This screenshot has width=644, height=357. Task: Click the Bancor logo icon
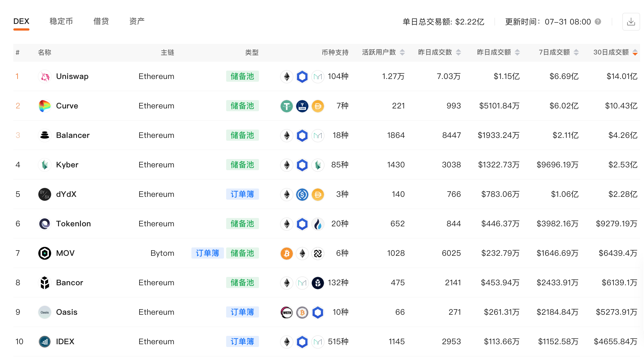[x=45, y=283]
